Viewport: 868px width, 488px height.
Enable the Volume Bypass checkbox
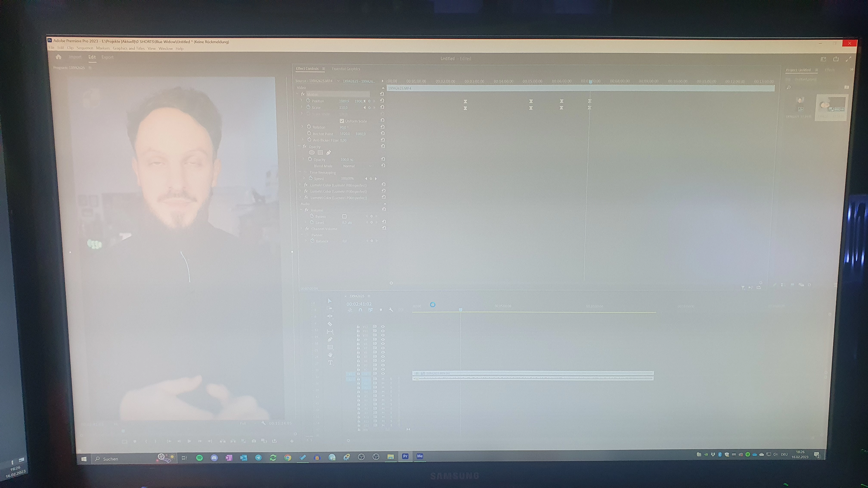344,216
